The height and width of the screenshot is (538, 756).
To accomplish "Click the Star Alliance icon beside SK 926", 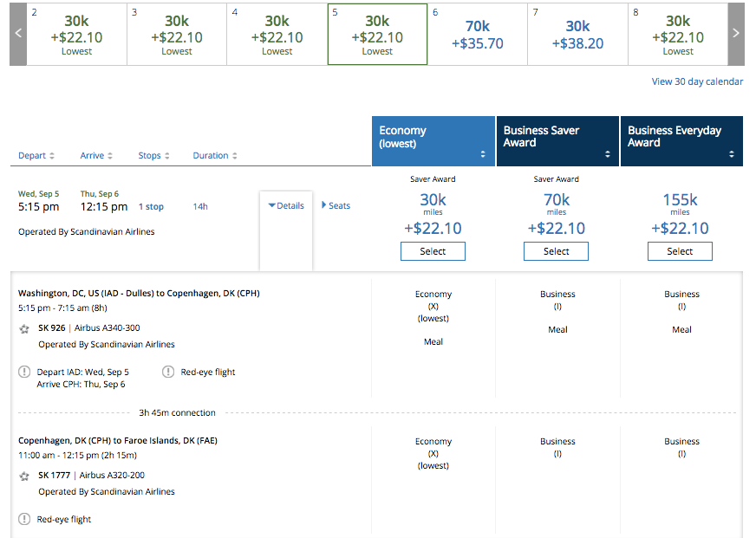I will [x=24, y=329].
